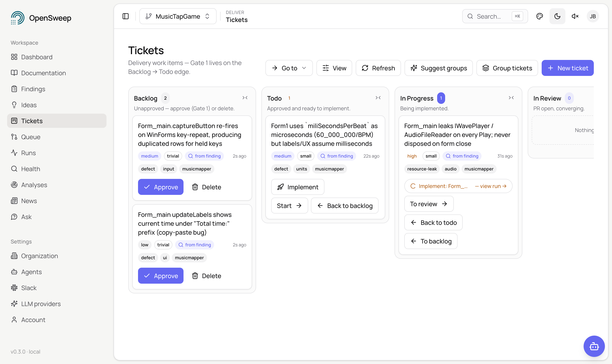The width and height of the screenshot is (612, 364).
Task: Collapse the Backlog column
Action: pos(245,98)
